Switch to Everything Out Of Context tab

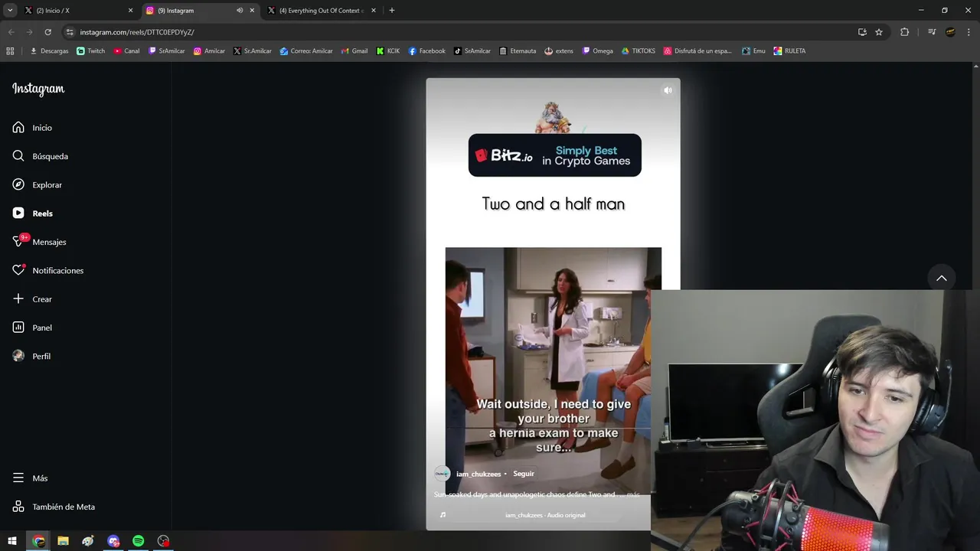point(322,11)
